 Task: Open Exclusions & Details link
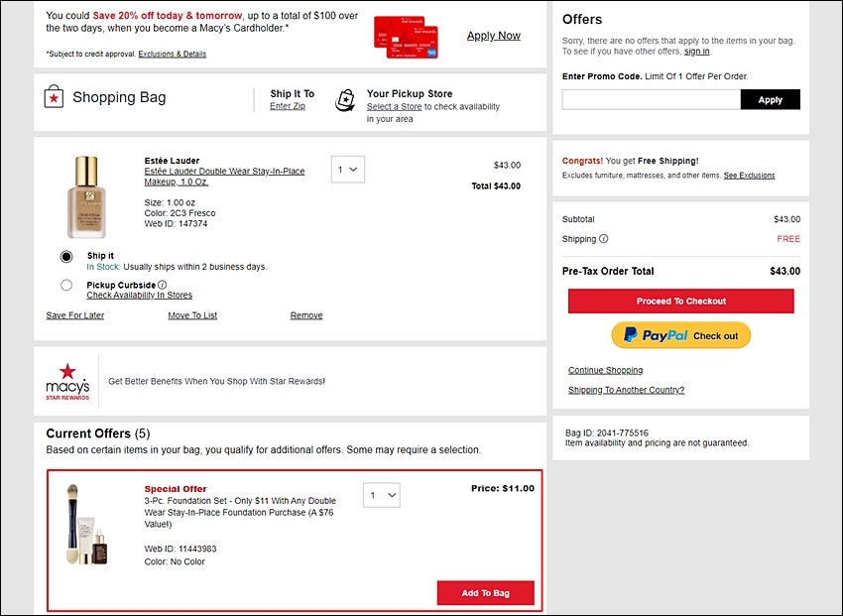coord(172,54)
